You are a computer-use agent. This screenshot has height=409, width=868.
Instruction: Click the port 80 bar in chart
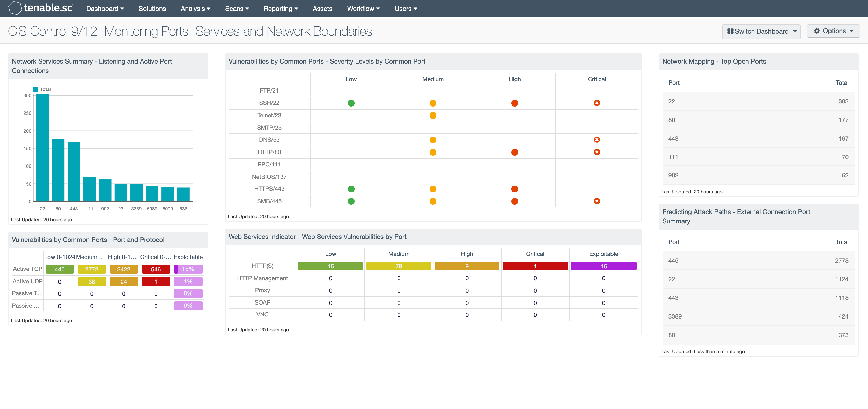[x=58, y=170]
